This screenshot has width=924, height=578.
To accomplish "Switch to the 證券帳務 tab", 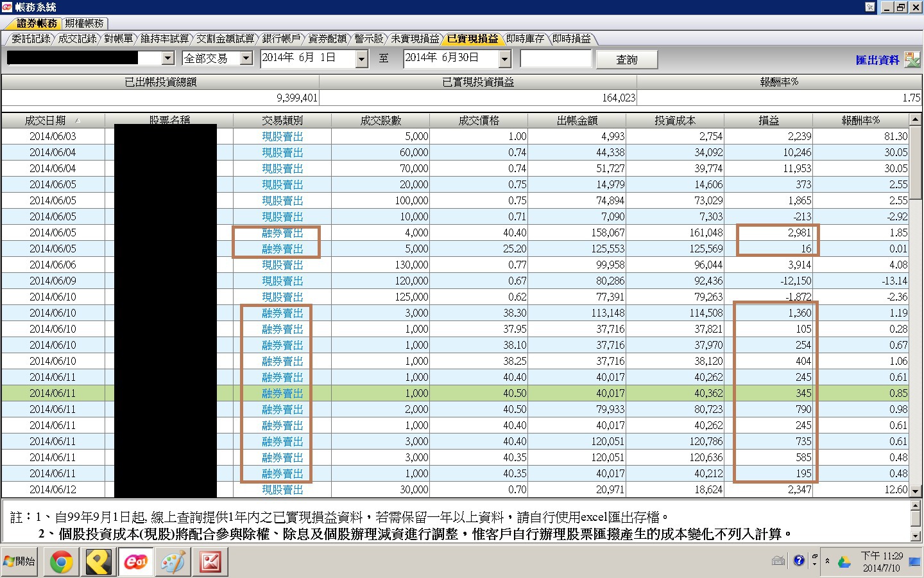I will (35, 23).
